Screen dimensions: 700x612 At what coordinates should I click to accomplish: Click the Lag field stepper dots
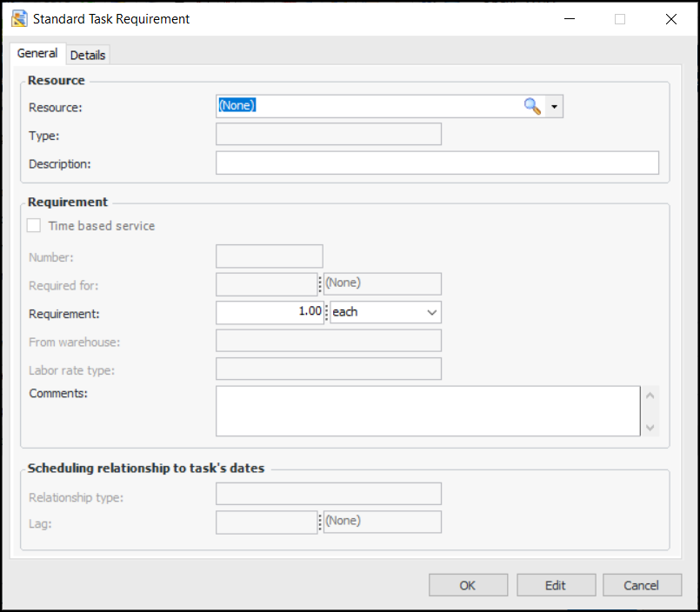320,522
